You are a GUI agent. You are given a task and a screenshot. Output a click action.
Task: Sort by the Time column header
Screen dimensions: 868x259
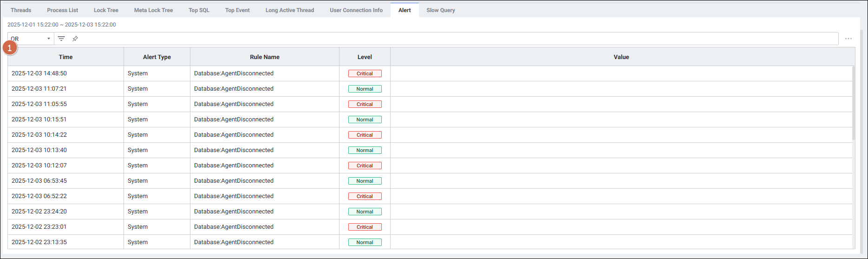(x=65, y=57)
